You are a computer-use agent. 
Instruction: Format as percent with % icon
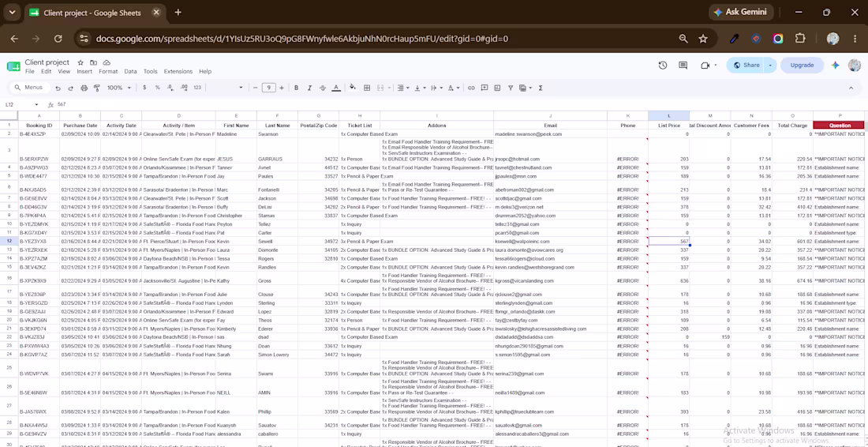[157, 88]
